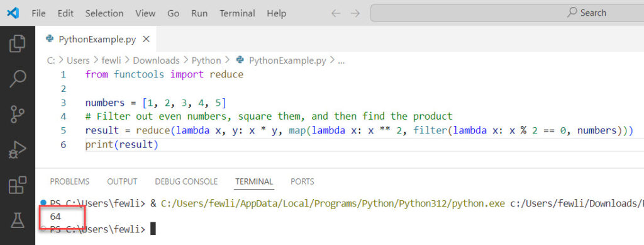Image resolution: width=644 pixels, height=245 pixels.
Task: Open the Edit menu
Action: pos(65,13)
